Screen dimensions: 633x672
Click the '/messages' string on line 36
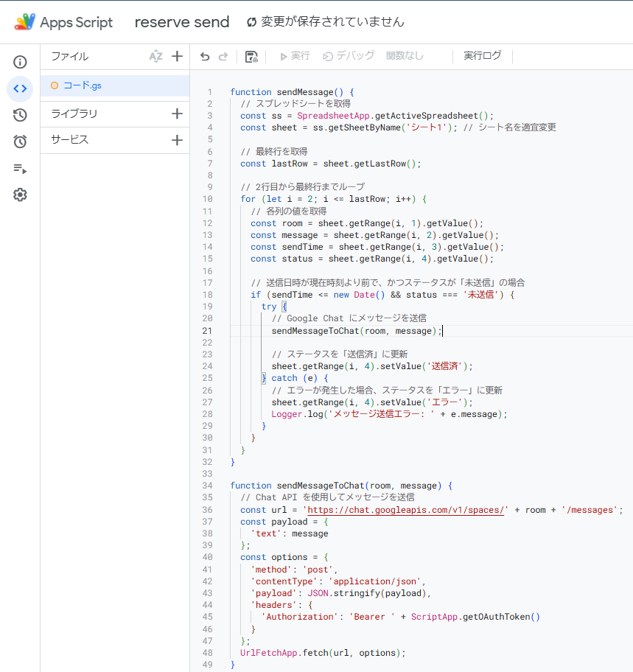click(590, 510)
